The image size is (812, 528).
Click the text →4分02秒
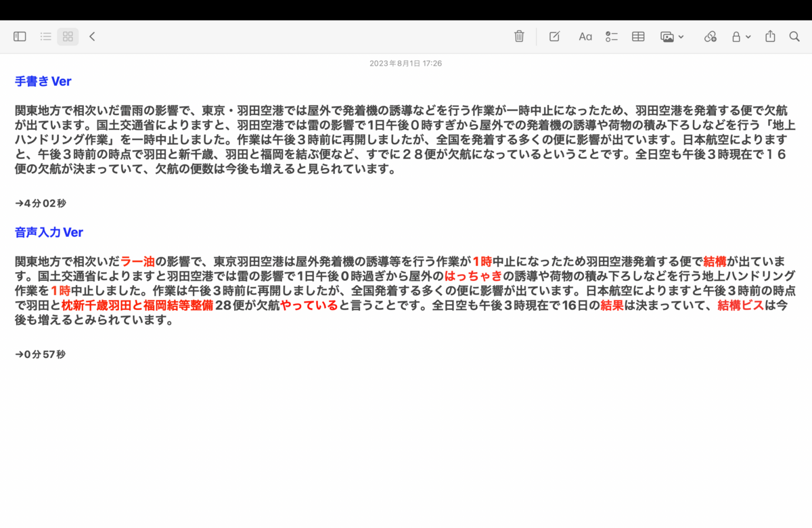[41, 203]
